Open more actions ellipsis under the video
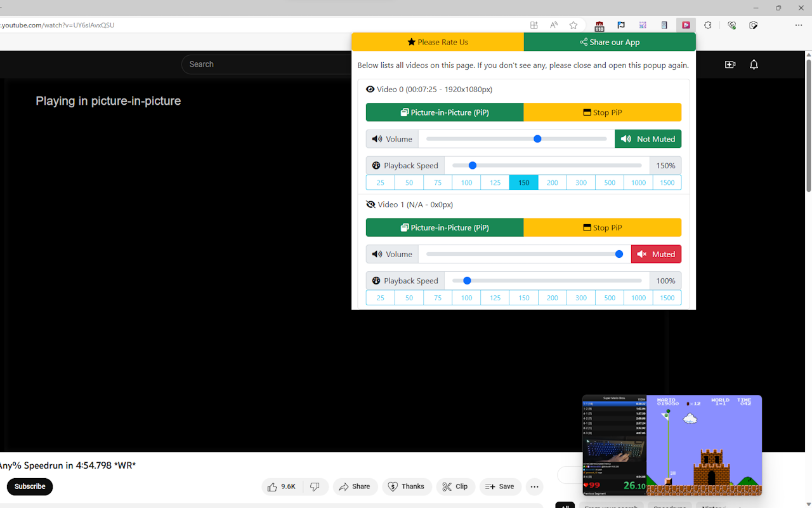Viewport: 812px width, 508px height. [x=534, y=486]
